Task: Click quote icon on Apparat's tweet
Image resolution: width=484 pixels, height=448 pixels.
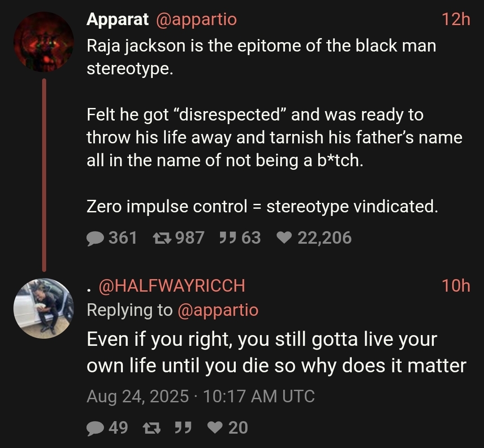Action: point(228,238)
